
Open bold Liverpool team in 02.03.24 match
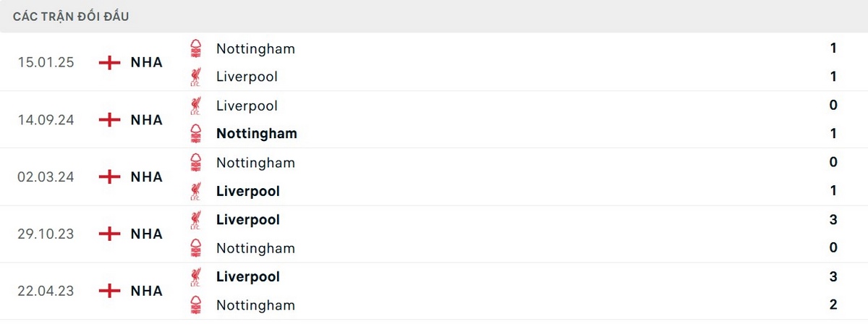pos(247,191)
